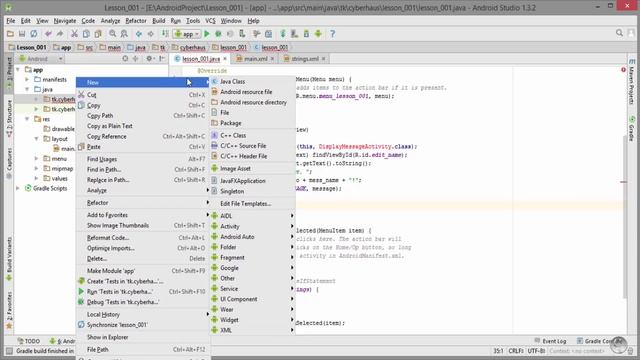The width and height of the screenshot is (640, 360).
Task: Expand the Gradle Scripts node
Action: (x=18, y=188)
